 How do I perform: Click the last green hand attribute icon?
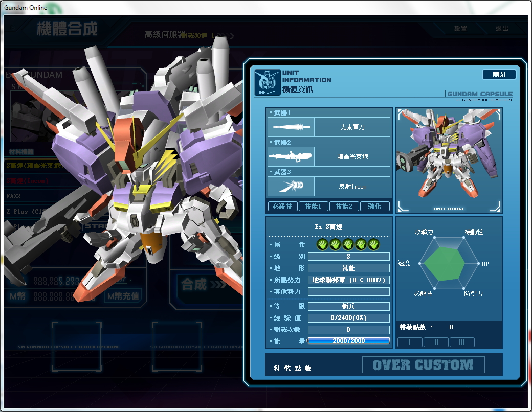coord(374,244)
